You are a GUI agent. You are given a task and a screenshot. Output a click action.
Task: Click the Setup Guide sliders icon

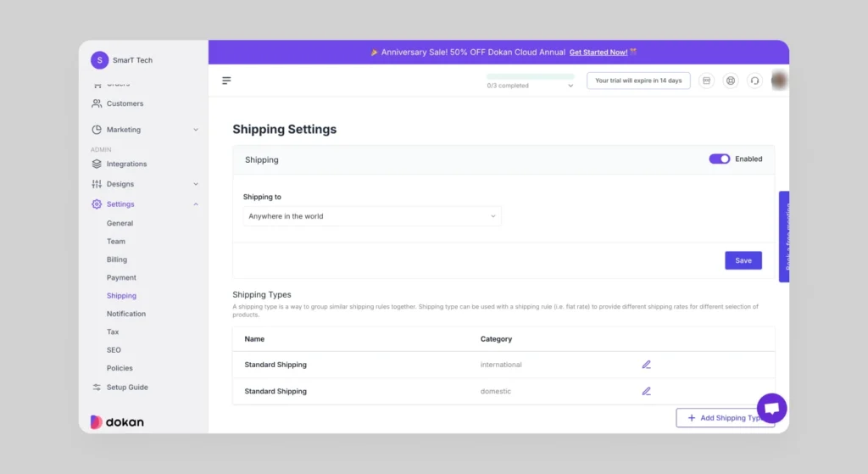click(97, 387)
